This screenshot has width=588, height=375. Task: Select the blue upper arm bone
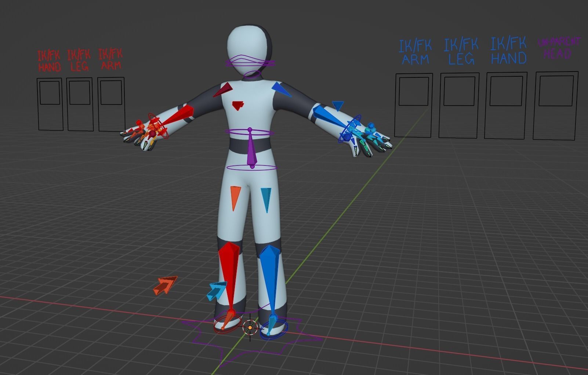(x=330, y=116)
